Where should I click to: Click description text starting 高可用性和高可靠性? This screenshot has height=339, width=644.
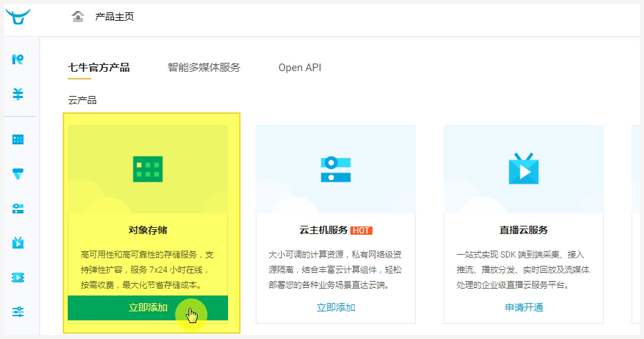pyautogui.click(x=147, y=270)
